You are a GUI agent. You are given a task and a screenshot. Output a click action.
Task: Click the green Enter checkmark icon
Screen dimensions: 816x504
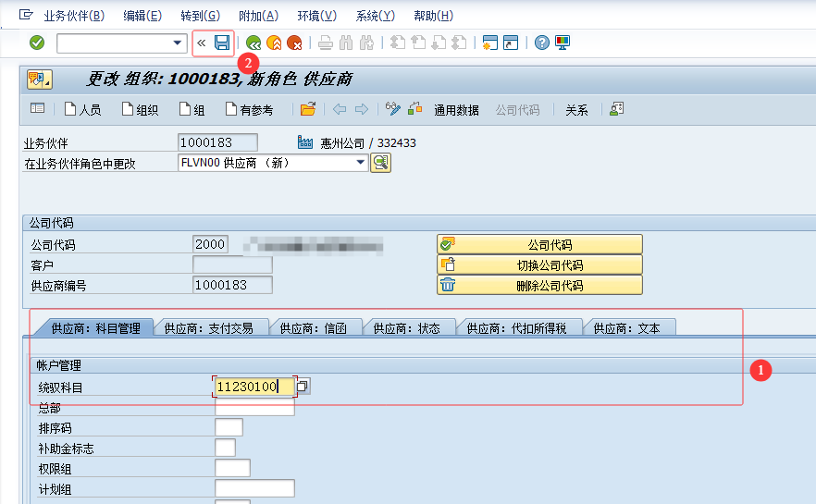(x=37, y=43)
